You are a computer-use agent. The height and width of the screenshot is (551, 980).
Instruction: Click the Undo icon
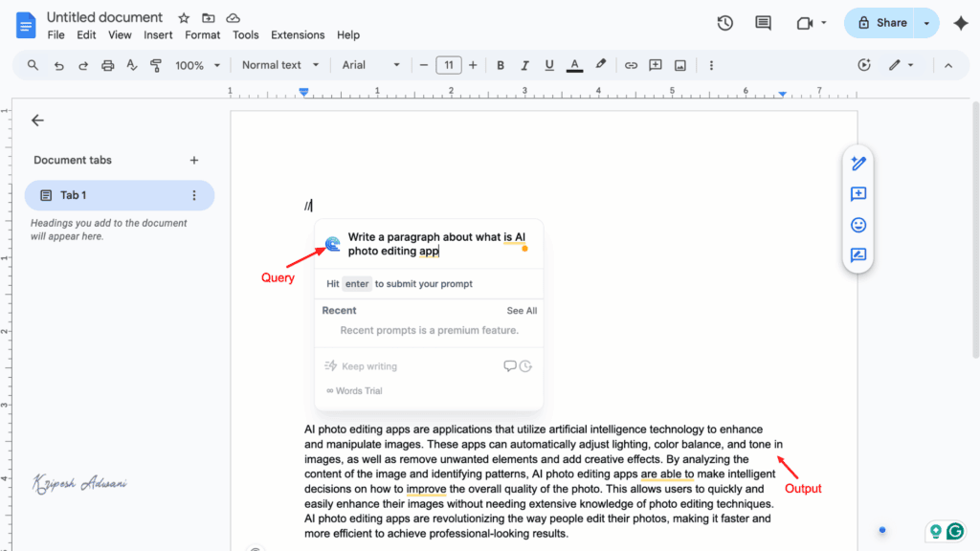point(58,65)
